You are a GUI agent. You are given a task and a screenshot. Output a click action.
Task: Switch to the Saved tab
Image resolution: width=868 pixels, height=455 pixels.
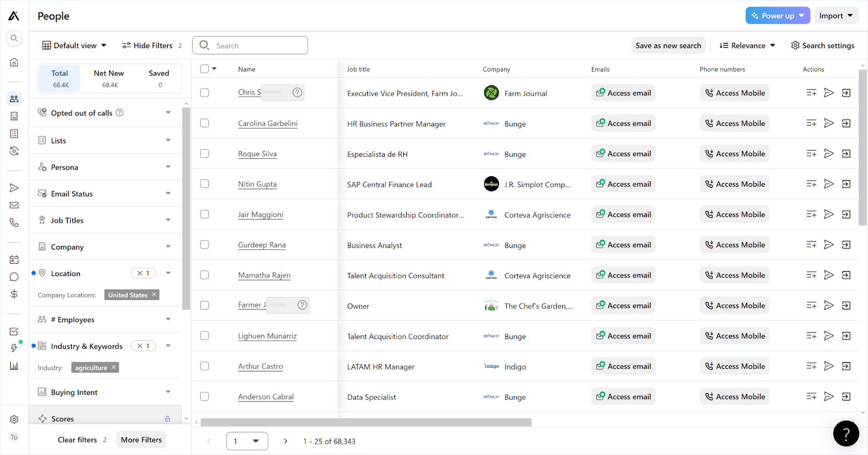[x=159, y=78]
